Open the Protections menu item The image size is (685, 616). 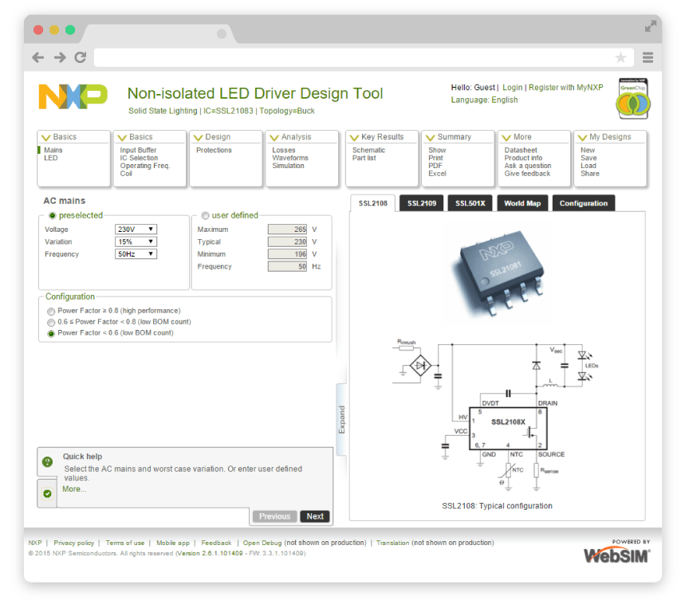pyautogui.click(x=214, y=150)
